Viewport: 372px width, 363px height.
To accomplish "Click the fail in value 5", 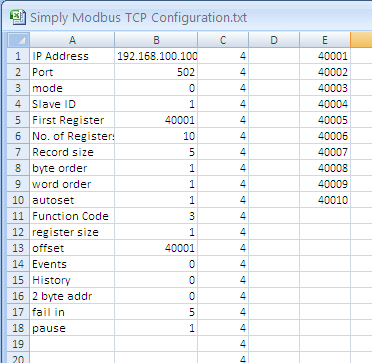I will point(156,312).
